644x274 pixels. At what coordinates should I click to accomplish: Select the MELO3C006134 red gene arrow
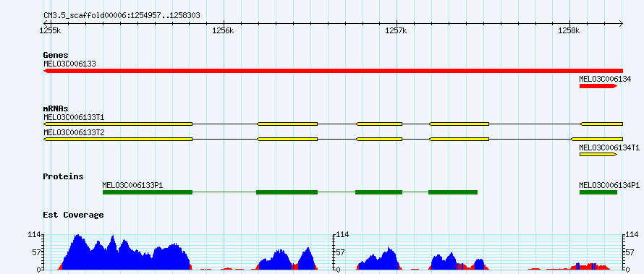point(598,86)
